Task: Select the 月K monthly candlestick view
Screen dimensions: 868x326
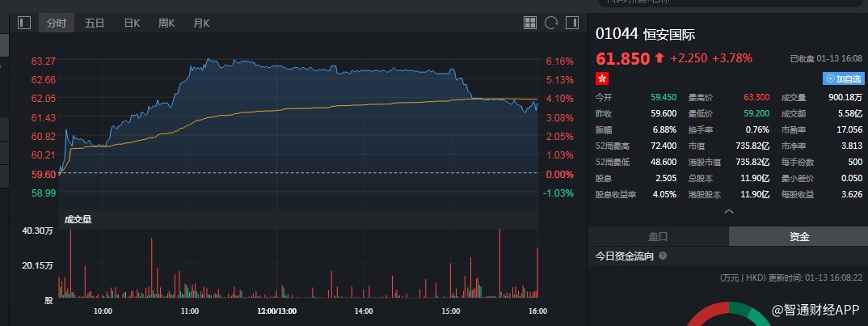Action: click(x=201, y=23)
